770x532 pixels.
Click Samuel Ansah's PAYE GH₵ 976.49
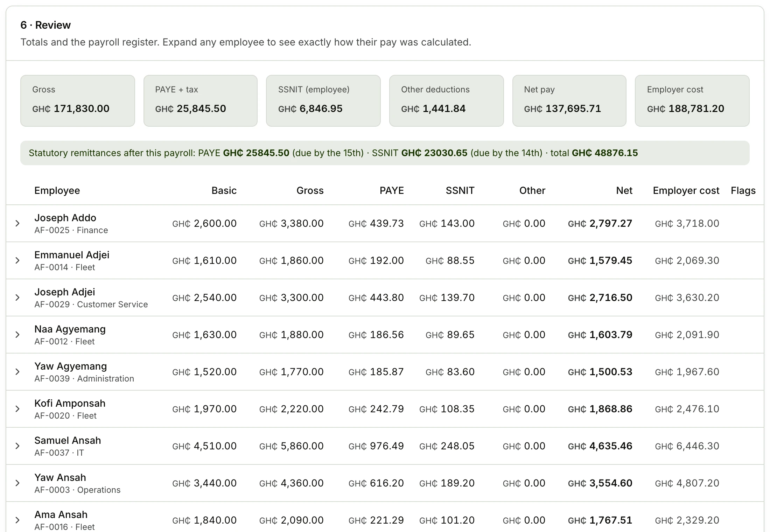[376, 446]
